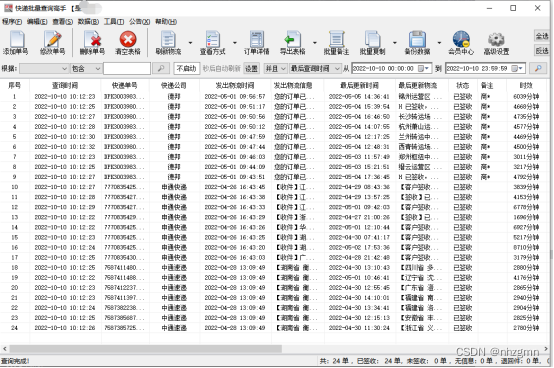Image resolution: width=554 pixels, height=368 pixels.
Task: Select the cell 6039分钟
Action: [526, 96]
